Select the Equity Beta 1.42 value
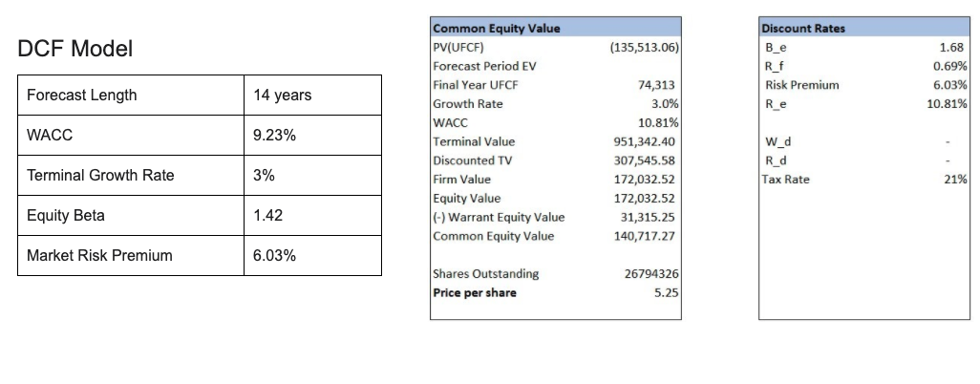Viewport: 980px width, 384px height. click(312, 215)
